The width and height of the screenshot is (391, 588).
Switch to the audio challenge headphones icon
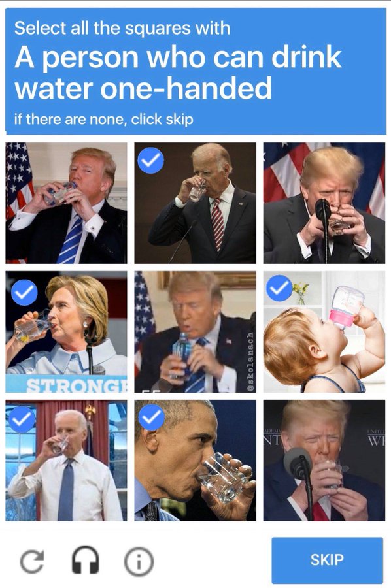coord(86,560)
